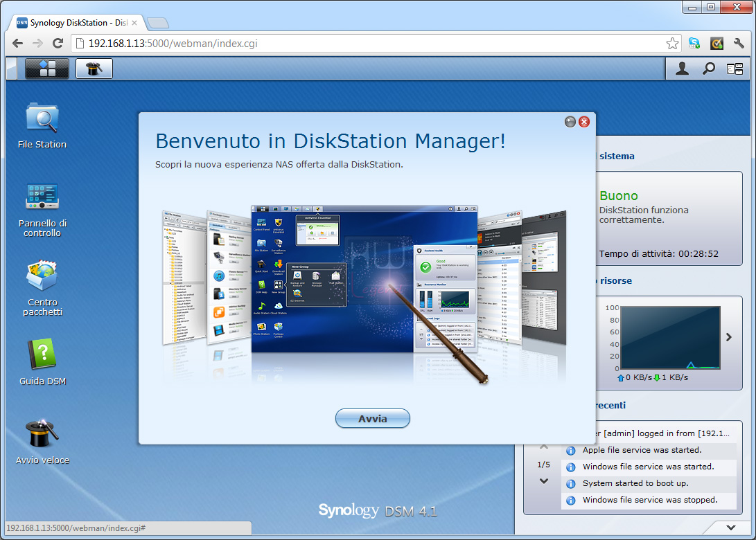
Task: Open the browser wrench settings menu
Action: [739, 44]
